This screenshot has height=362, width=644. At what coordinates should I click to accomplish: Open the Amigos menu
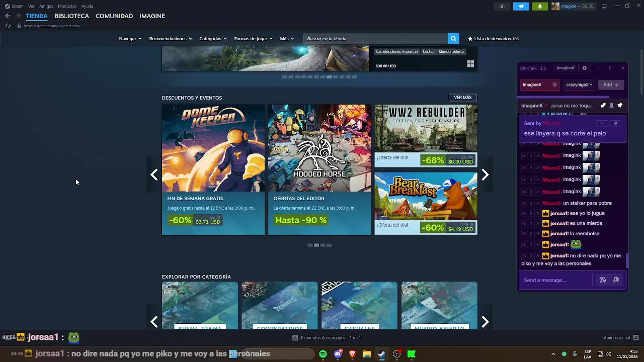[x=46, y=6]
